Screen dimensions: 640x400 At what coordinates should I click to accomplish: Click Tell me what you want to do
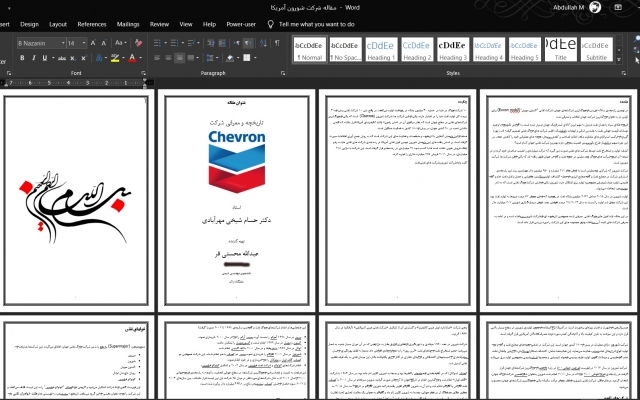point(317,24)
